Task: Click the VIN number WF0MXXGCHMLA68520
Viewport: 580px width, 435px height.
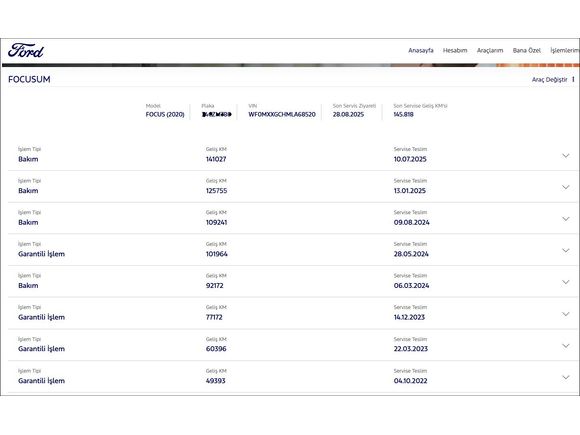Action: point(282,115)
